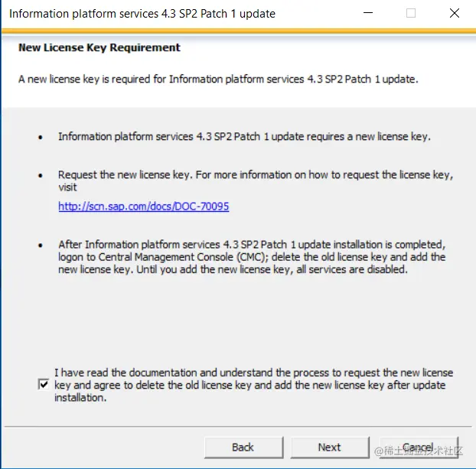Click the window title 'Information platform services 4.3 SP2'
The width and height of the screenshot is (476, 469).
tap(142, 14)
